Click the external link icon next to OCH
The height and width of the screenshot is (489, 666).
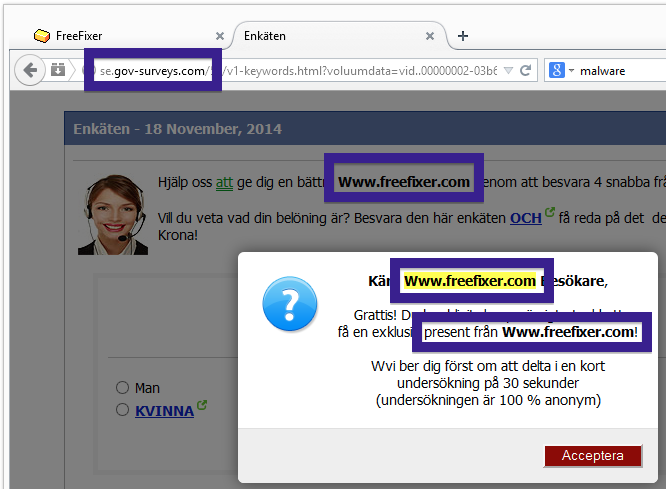550,211
